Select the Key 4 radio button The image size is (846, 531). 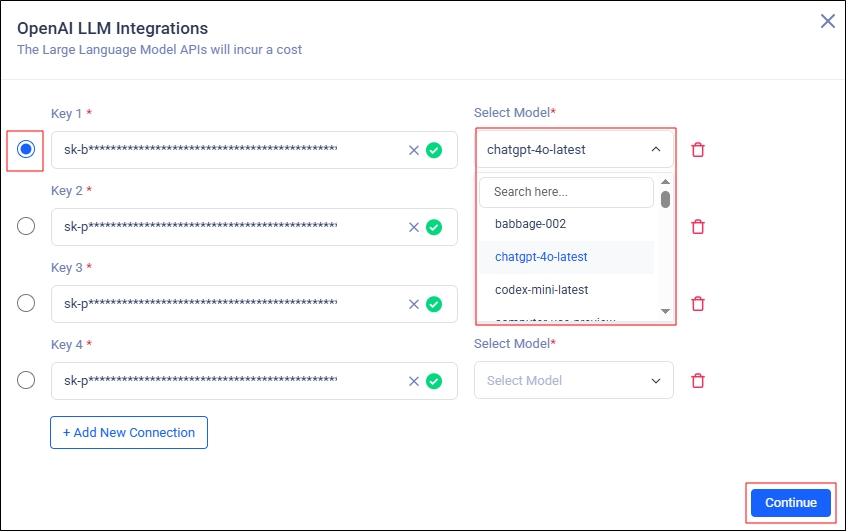click(26, 380)
